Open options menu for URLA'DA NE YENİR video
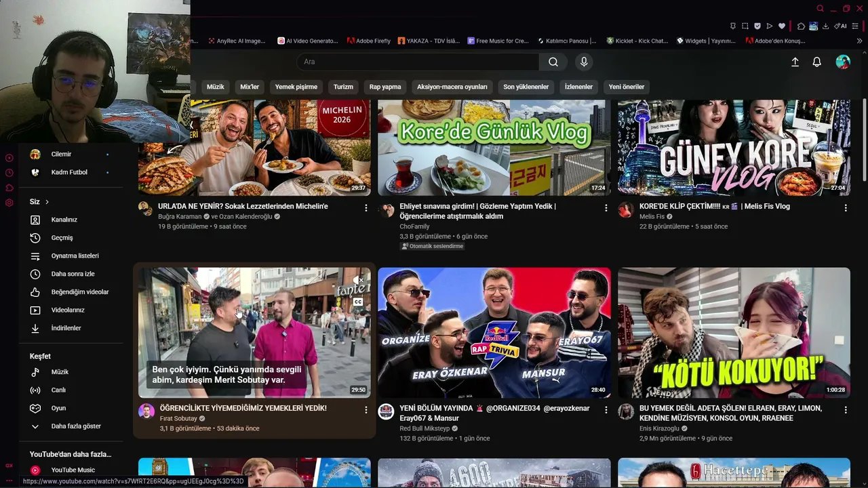Viewport: 868px width, 488px height. click(366, 208)
